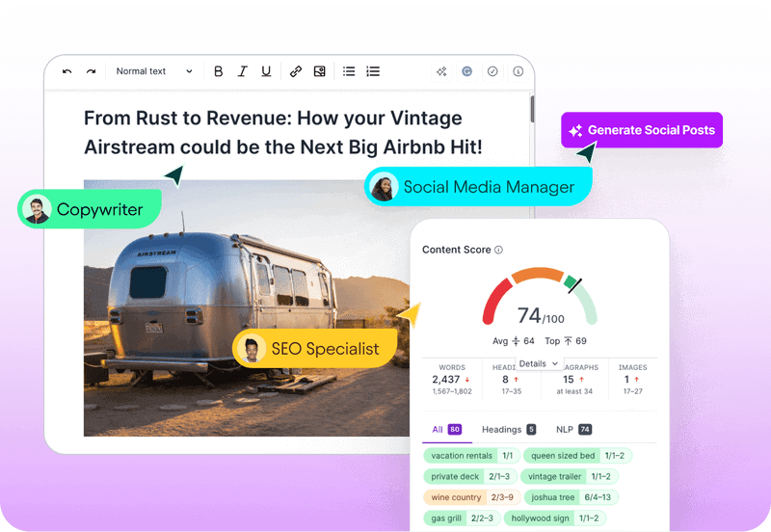The width and height of the screenshot is (771, 532).
Task: Click the gas grill keyword chip
Action: pos(462,519)
